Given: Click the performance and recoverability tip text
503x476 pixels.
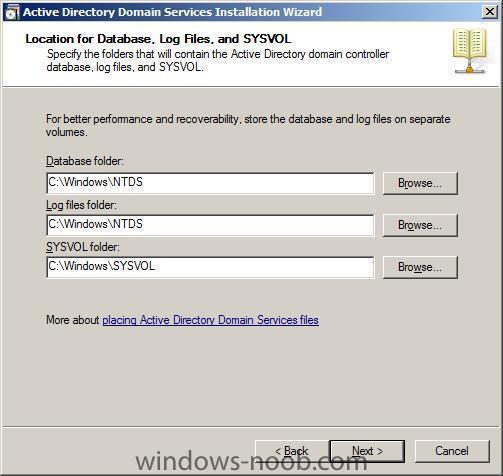Looking at the screenshot, I should pos(248,126).
